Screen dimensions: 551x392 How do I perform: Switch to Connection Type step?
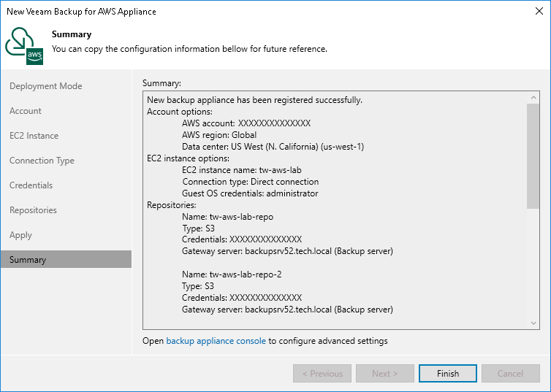pyautogui.click(x=42, y=161)
